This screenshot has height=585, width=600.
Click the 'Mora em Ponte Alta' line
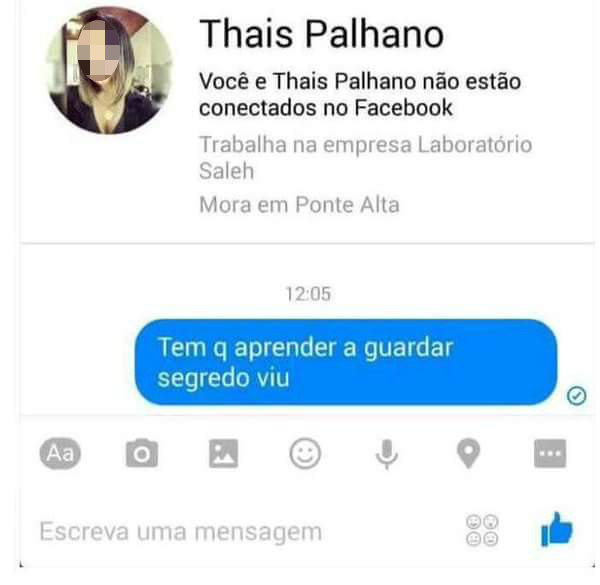tap(299, 205)
